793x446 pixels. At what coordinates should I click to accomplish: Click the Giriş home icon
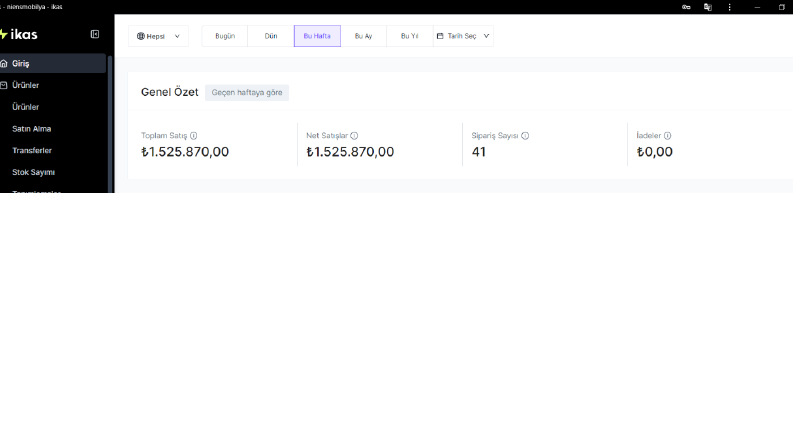click(x=4, y=63)
